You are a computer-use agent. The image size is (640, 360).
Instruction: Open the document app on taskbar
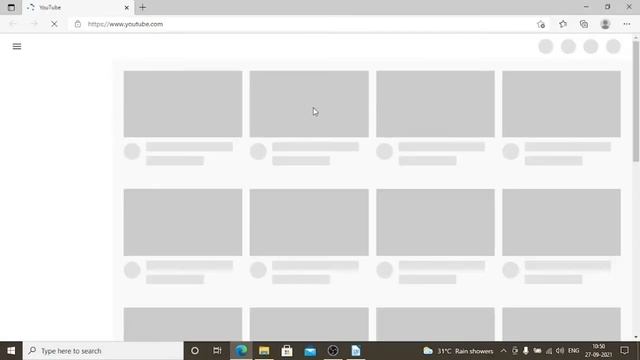[x=356, y=351]
